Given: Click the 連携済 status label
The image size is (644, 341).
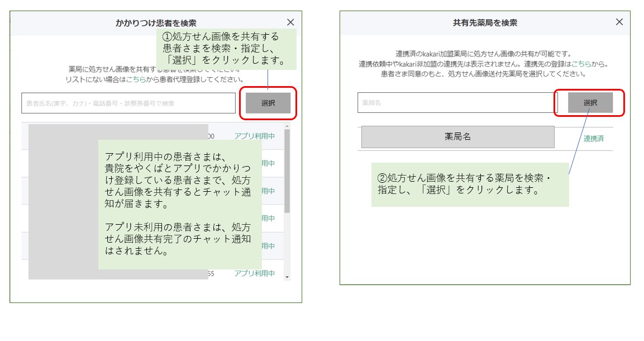Looking at the screenshot, I should [594, 139].
